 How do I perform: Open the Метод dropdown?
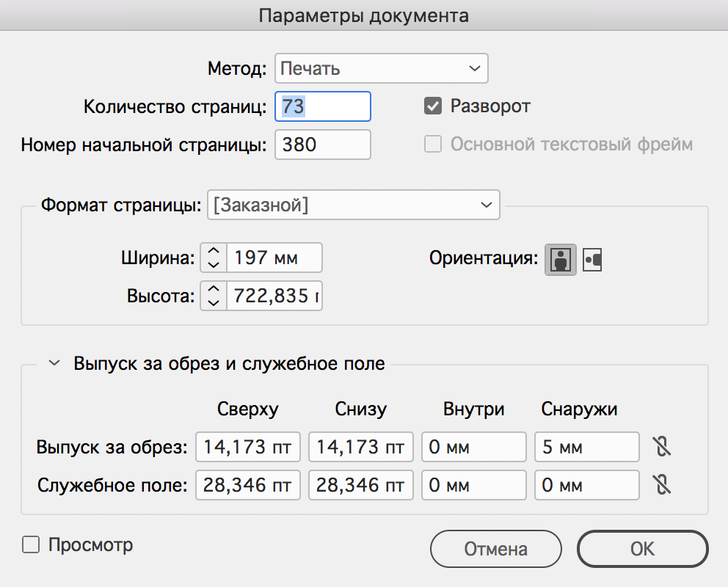click(381, 70)
